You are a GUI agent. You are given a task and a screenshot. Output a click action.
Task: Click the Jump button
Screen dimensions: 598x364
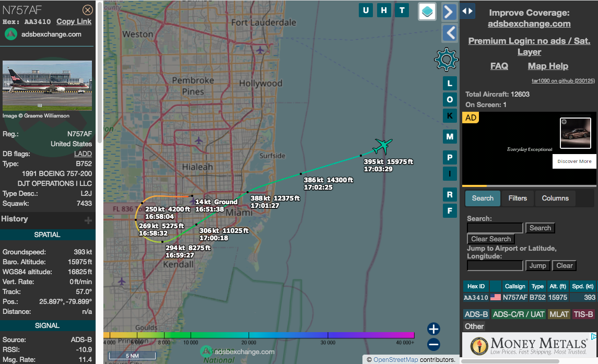538,266
